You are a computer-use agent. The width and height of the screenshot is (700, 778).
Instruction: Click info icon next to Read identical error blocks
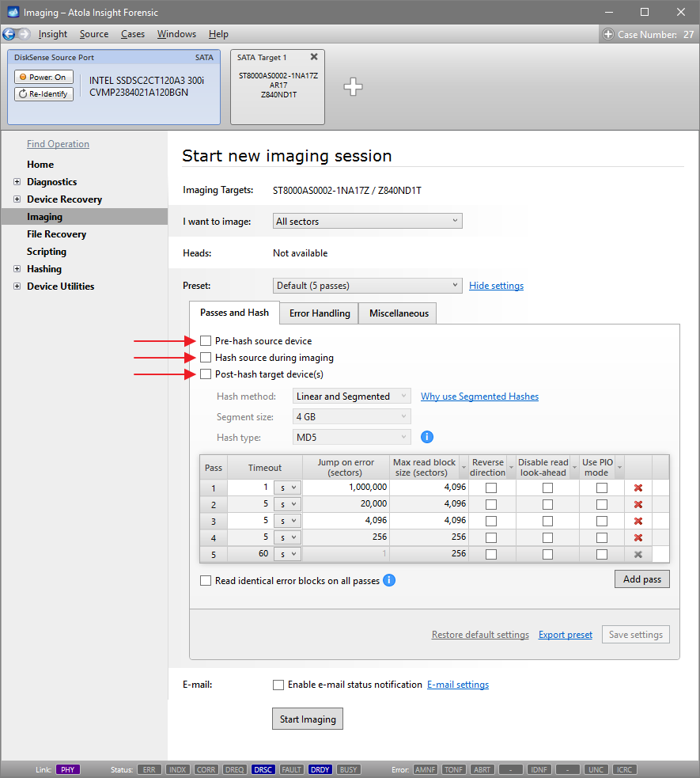coord(388,579)
